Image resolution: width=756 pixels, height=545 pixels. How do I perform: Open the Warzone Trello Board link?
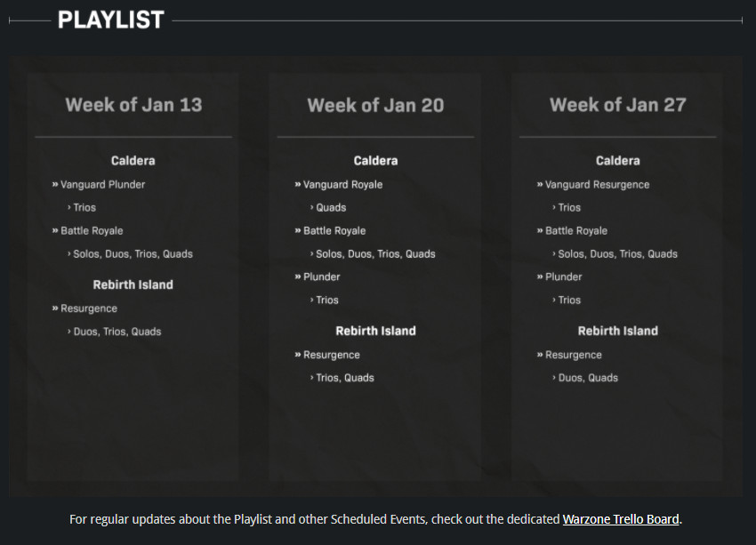[x=621, y=519]
